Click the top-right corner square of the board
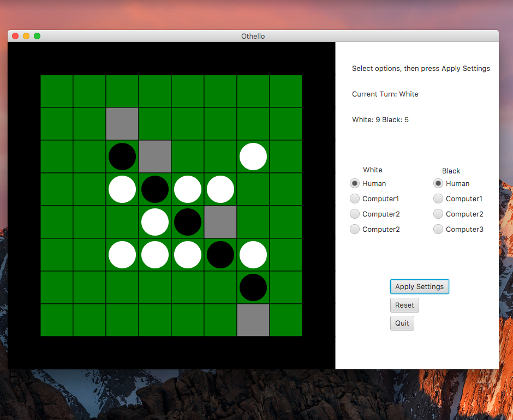The width and height of the screenshot is (513, 420). tap(286, 91)
